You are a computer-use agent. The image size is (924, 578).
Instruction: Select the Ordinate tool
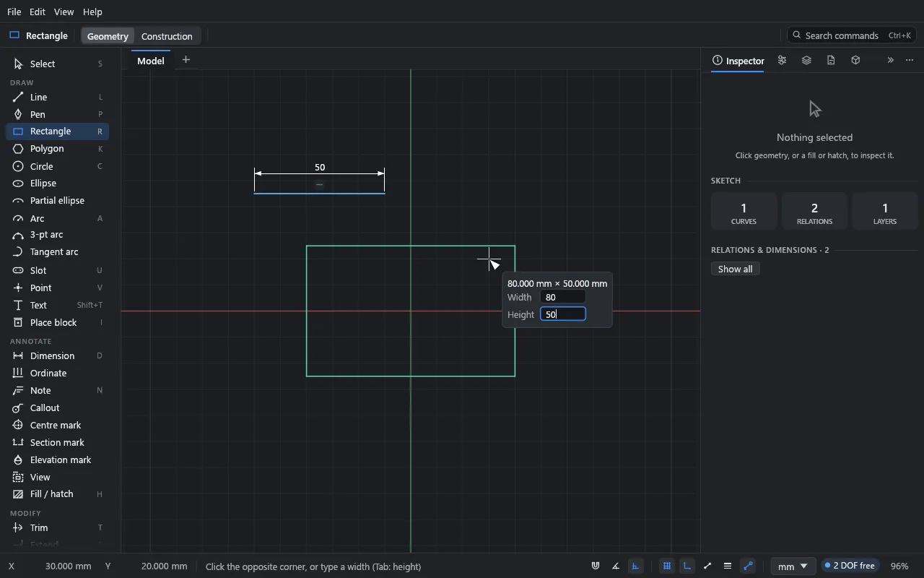click(x=58, y=373)
